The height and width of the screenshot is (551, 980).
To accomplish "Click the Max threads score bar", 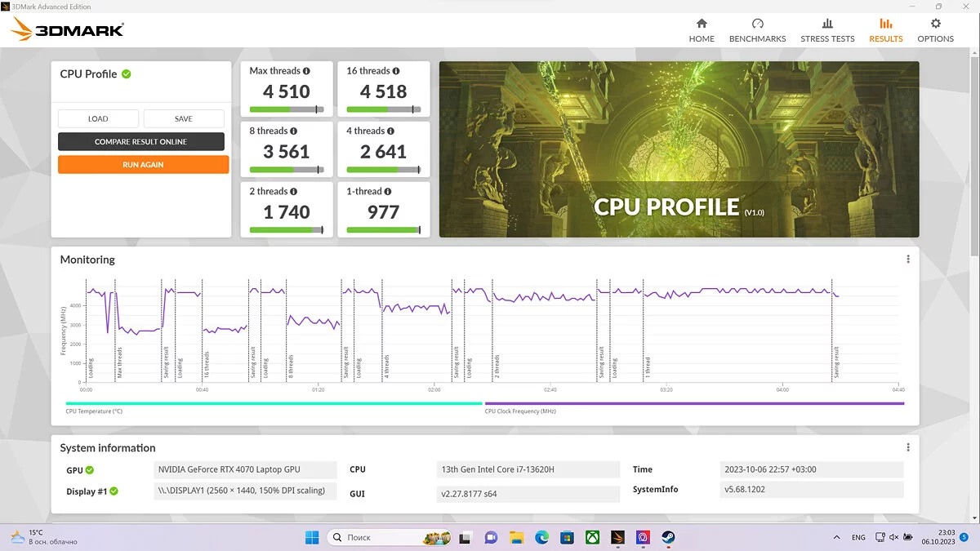I will point(286,109).
